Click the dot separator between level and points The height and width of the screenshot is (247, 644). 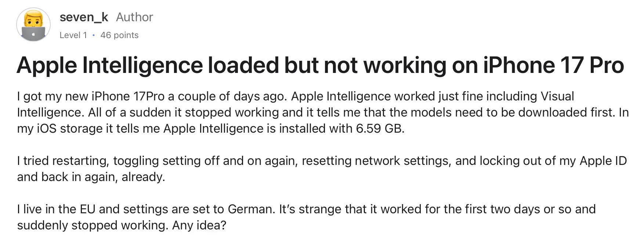point(94,35)
